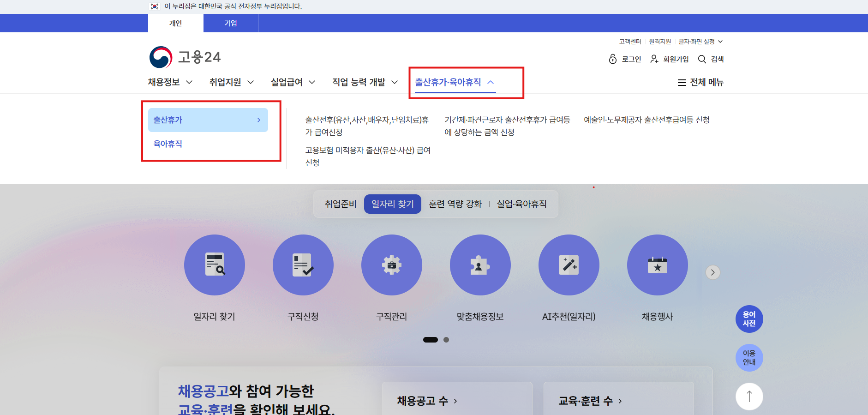Viewport: 868px width, 415px height.
Task: Open the 교육·훈련 수 card
Action: pyautogui.click(x=619, y=398)
